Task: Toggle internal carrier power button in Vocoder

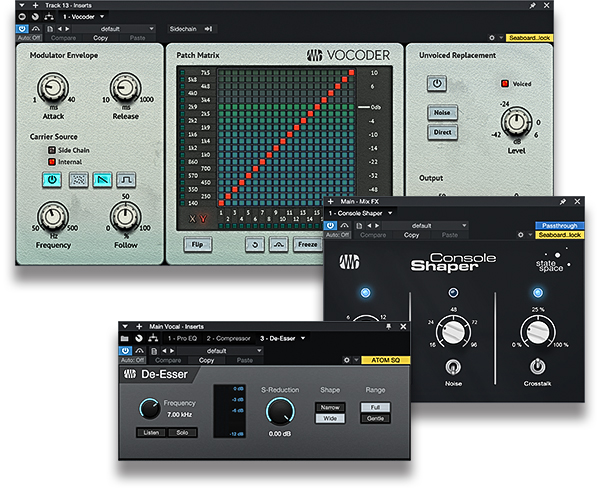Action: point(52,180)
